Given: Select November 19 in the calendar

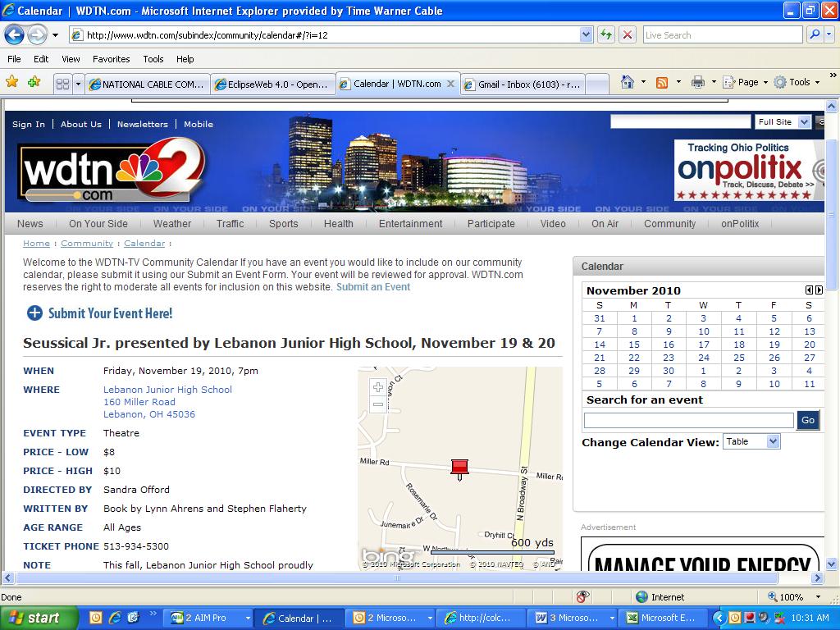Looking at the screenshot, I should tap(774, 345).
